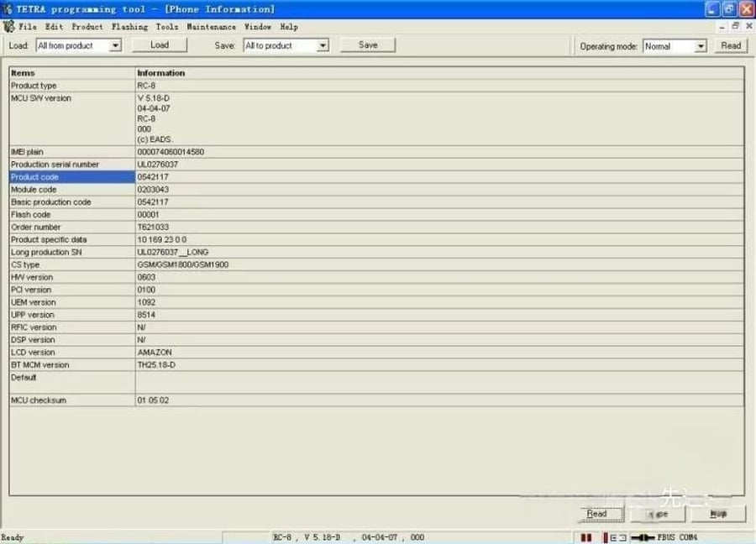Open the Window menu
This screenshot has width=756, height=544.
(x=258, y=27)
